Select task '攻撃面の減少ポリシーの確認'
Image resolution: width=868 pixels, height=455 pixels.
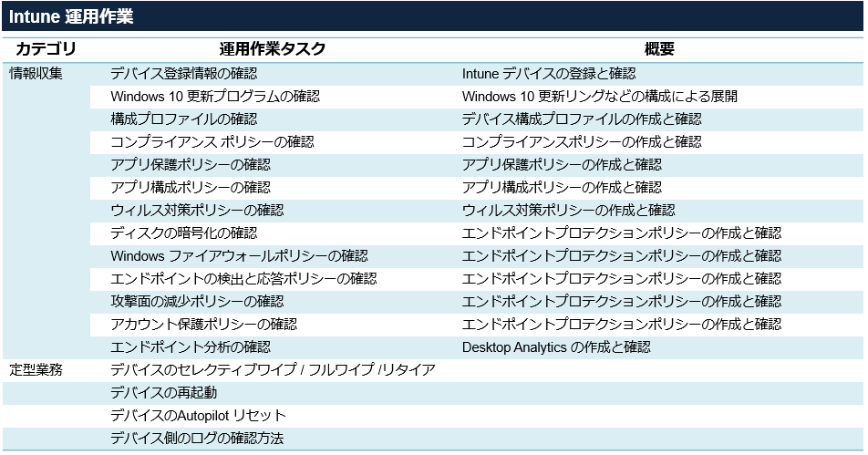(x=197, y=301)
